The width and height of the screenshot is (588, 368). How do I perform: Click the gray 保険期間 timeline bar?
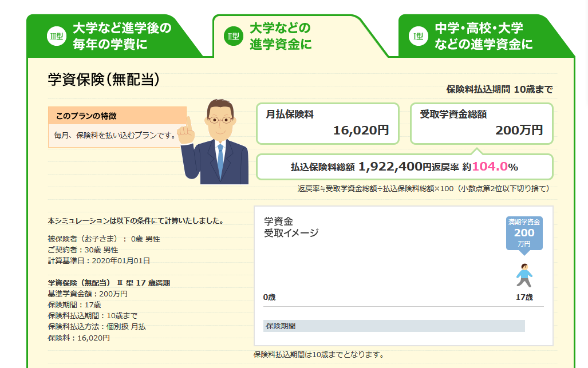(394, 326)
